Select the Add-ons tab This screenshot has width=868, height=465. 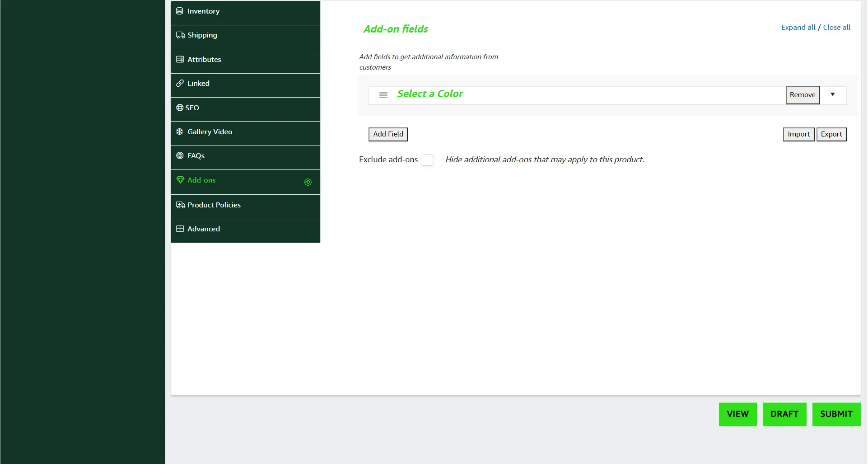(x=245, y=183)
